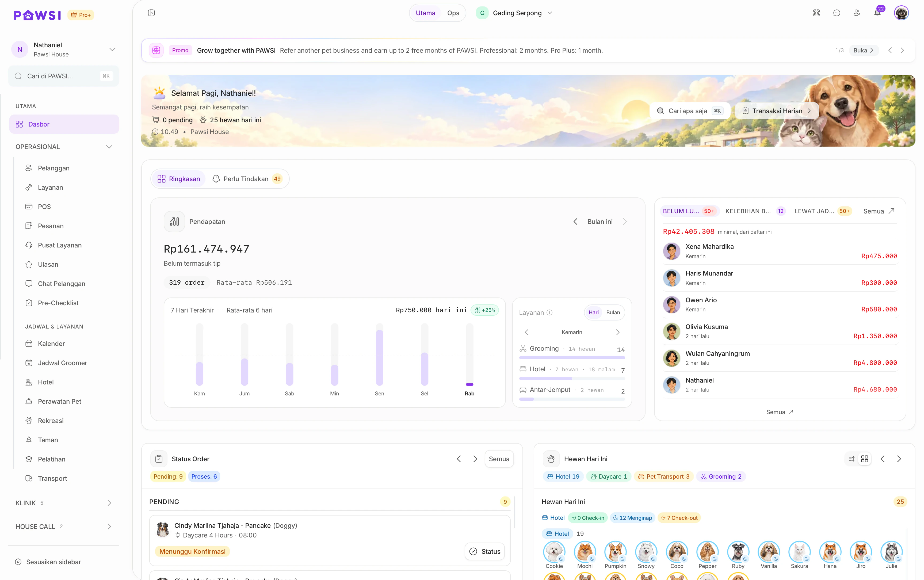Open the chat bubble icon in header
Image resolution: width=924 pixels, height=580 pixels.
click(837, 13)
